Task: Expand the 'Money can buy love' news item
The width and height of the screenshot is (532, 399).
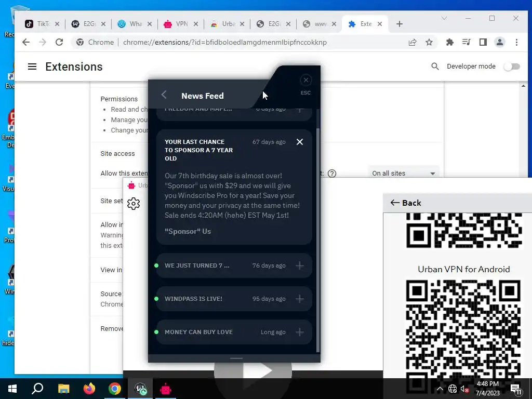Action: (x=300, y=332)
